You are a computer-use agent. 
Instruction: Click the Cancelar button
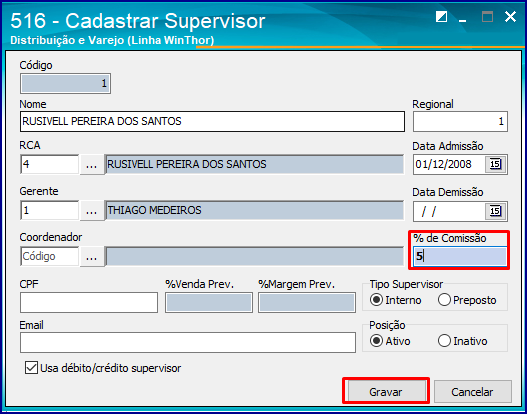(x=472, y=392)
